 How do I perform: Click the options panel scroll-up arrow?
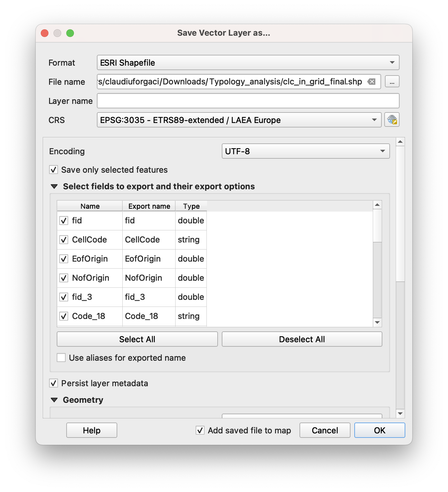coord(400,142)
